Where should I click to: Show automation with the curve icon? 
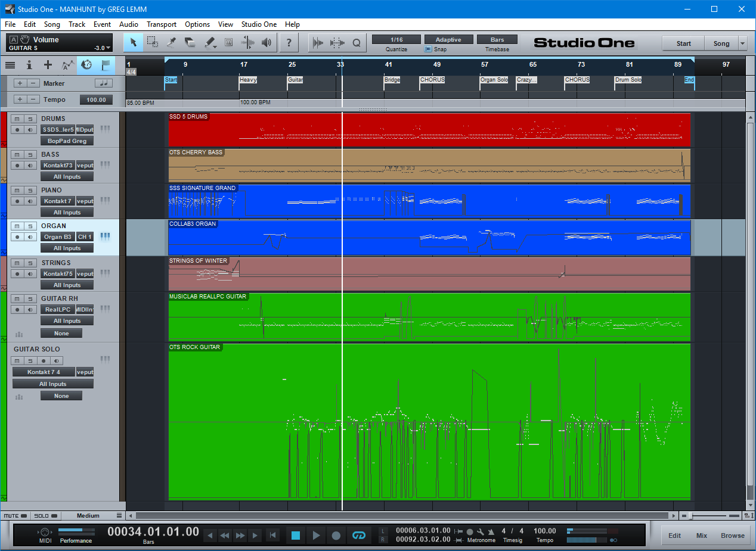(68, 65)
